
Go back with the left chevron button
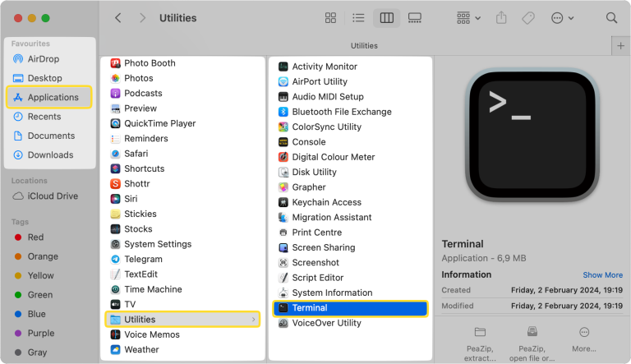(x=118, y=18)
